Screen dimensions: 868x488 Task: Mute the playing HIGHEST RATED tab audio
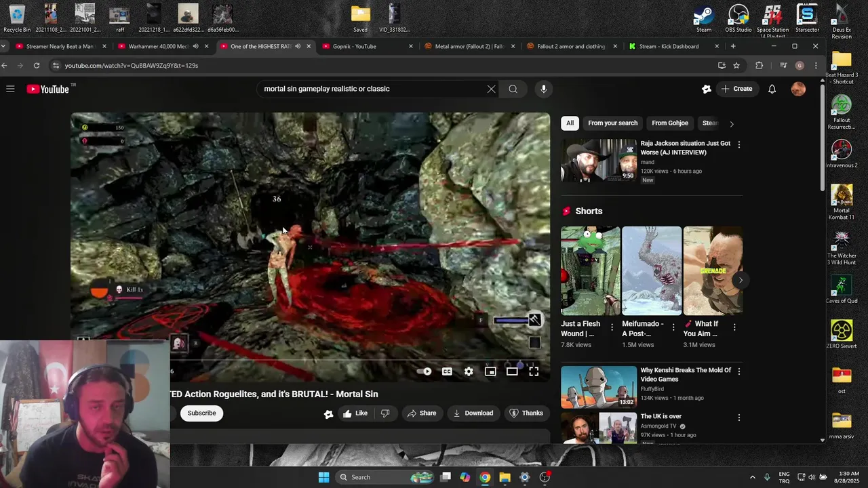[x=298, y=46]
